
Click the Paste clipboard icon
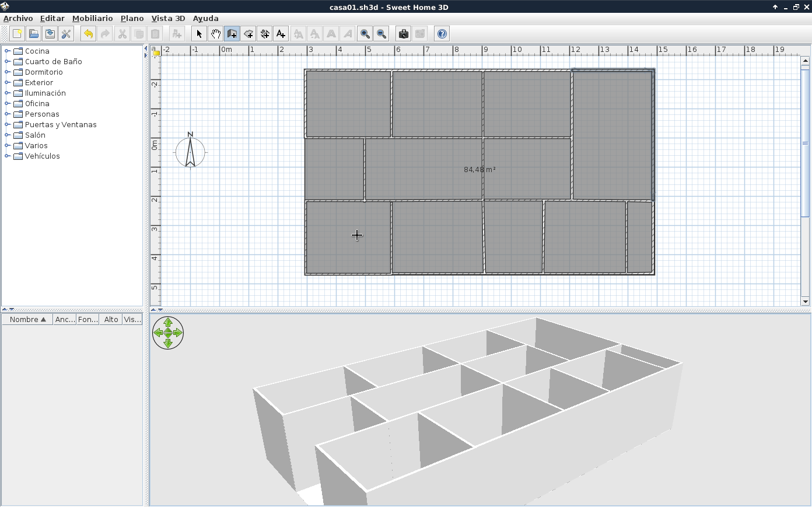[x=155, y=34]
